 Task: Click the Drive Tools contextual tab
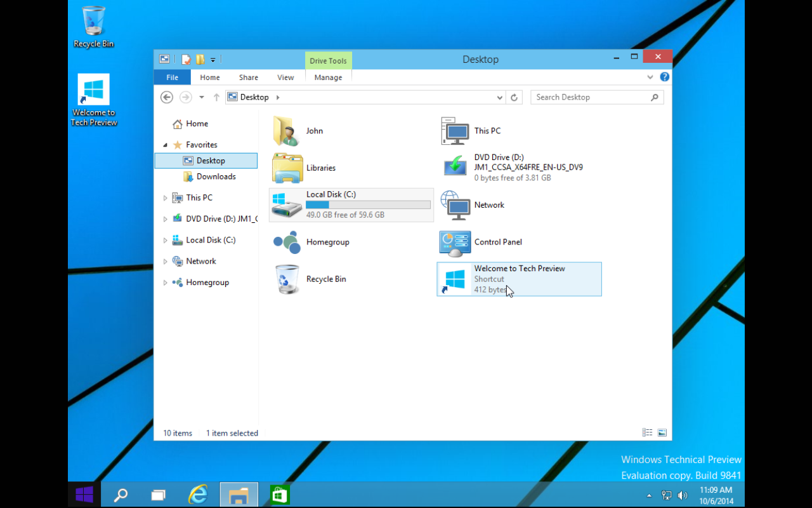click(328, 61)
